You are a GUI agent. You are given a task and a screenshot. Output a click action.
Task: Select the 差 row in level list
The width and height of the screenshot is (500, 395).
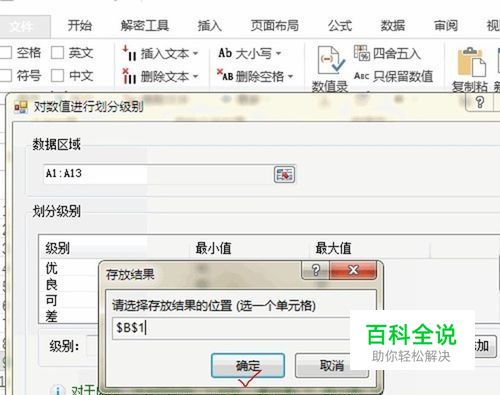(52, 316)
